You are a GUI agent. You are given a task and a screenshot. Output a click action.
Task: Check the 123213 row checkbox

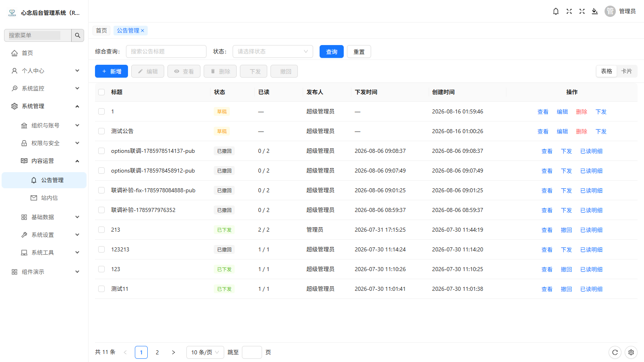pyautogui.click(x=101, y=249)
